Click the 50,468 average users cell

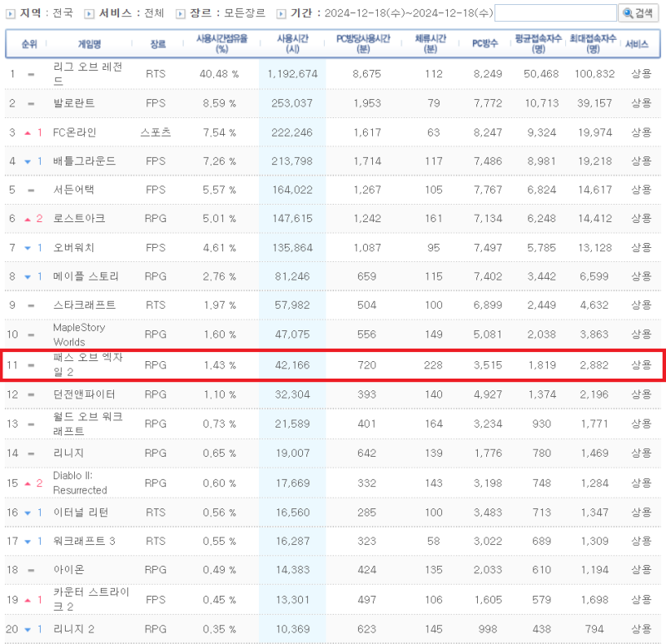541,74
